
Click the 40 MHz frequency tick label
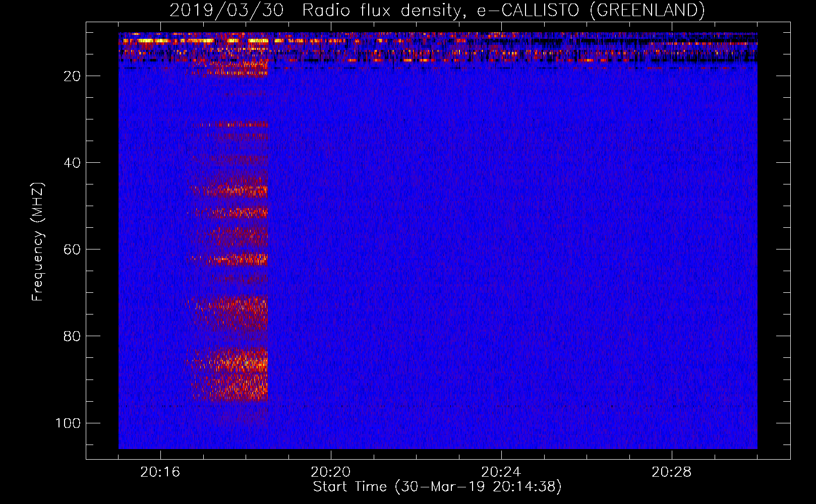pos(72,163)
